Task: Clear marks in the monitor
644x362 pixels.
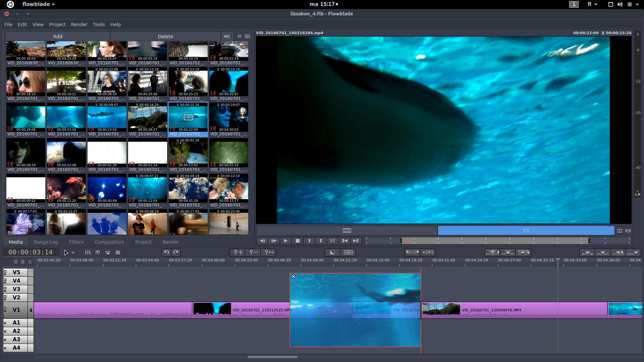Action: point(332,241)
